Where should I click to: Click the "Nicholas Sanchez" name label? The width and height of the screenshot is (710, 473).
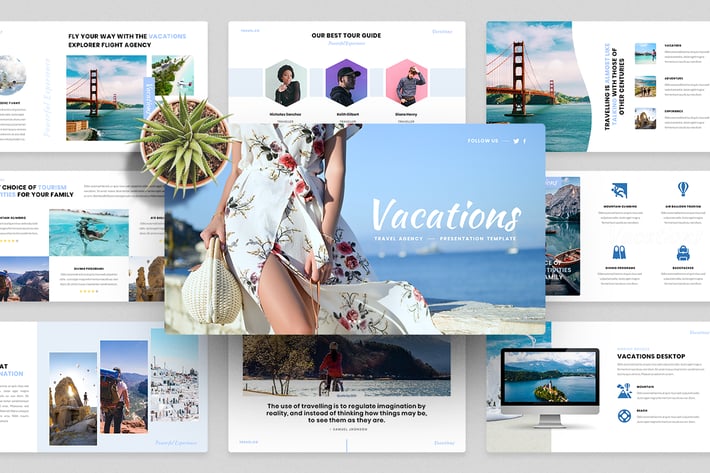(285, 115)
